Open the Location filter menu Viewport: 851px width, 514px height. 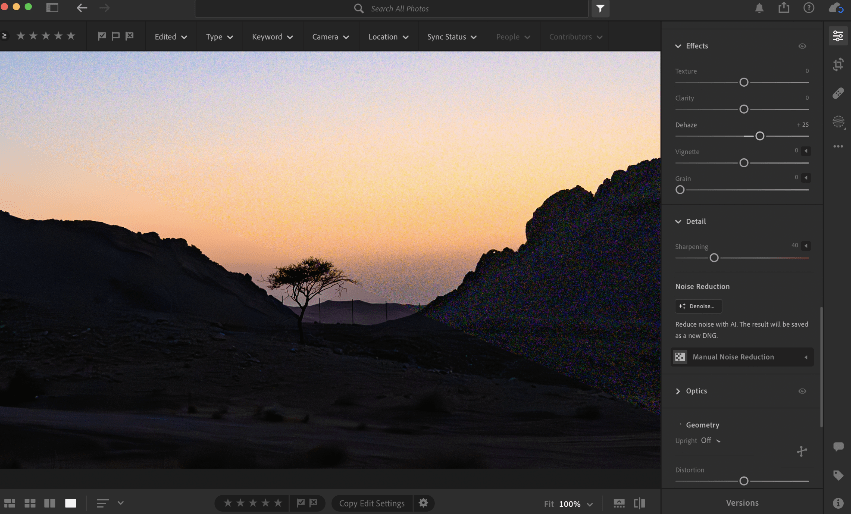388,37
